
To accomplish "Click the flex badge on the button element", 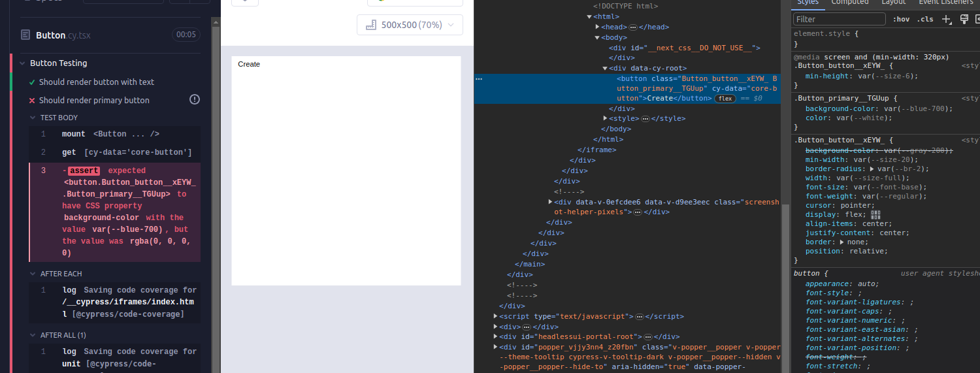I will click(x=724, y=99).
